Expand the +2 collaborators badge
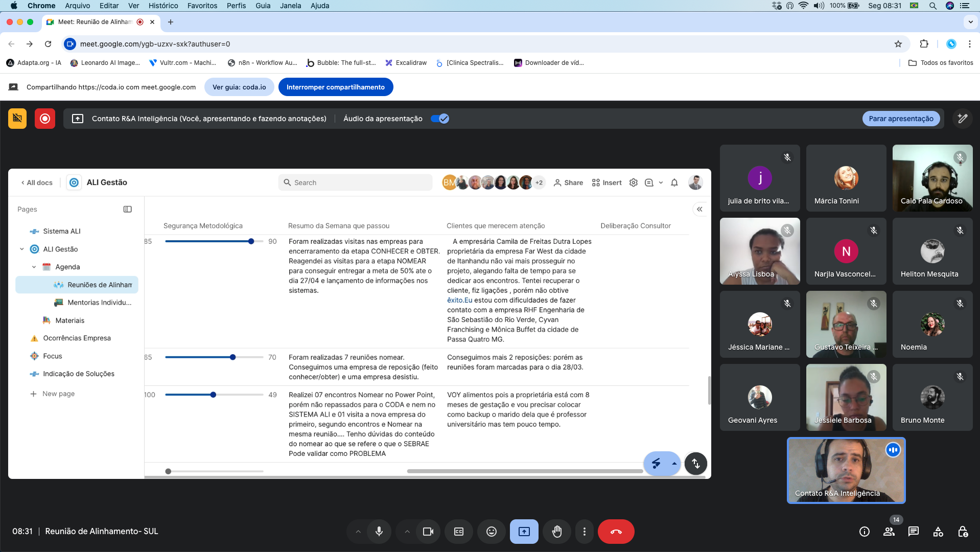Image resolution: width=980 pixels, height=552 pixels. click(539, 182)
